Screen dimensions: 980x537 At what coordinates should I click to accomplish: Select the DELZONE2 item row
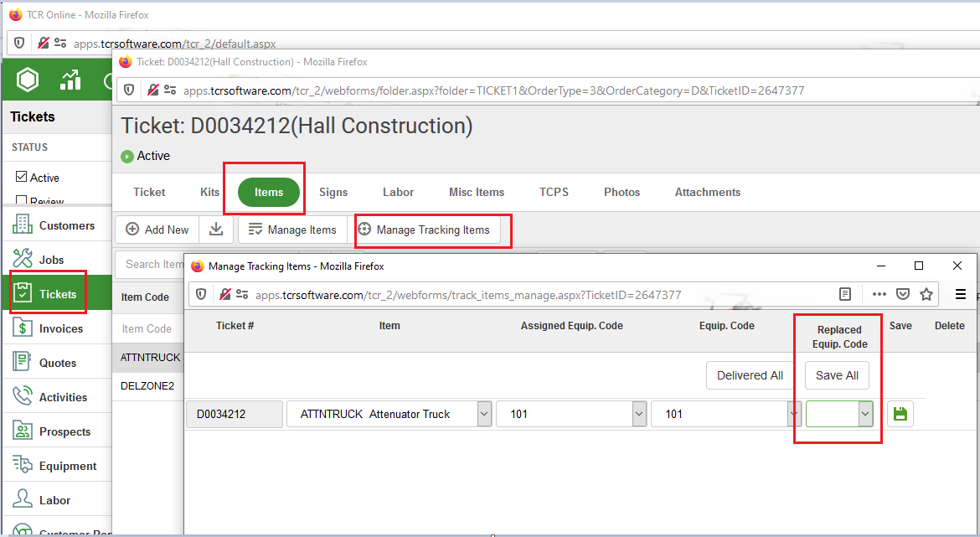(x=149, y=385)
